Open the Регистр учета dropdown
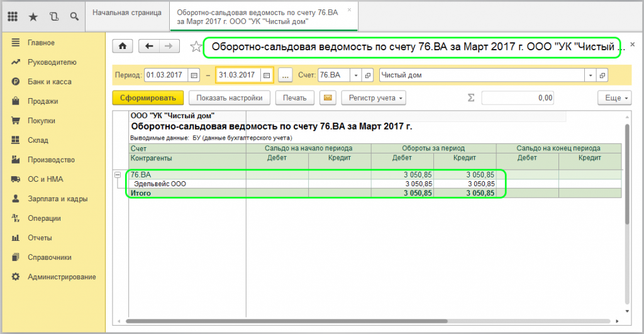This screenshot has height=334, width=644. pyautogui.click(x=373, y=97)
